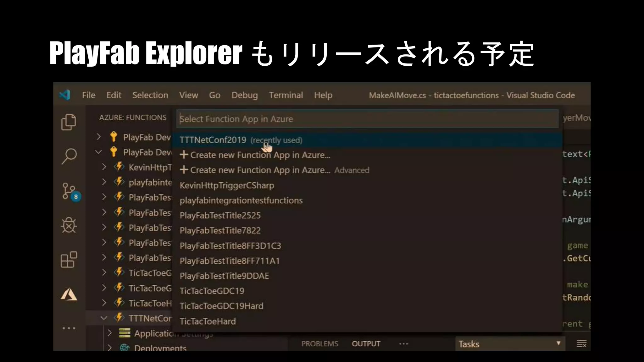
Task: Choose TicTacToeGDC19Hard from the list
Action: (367, 306)
